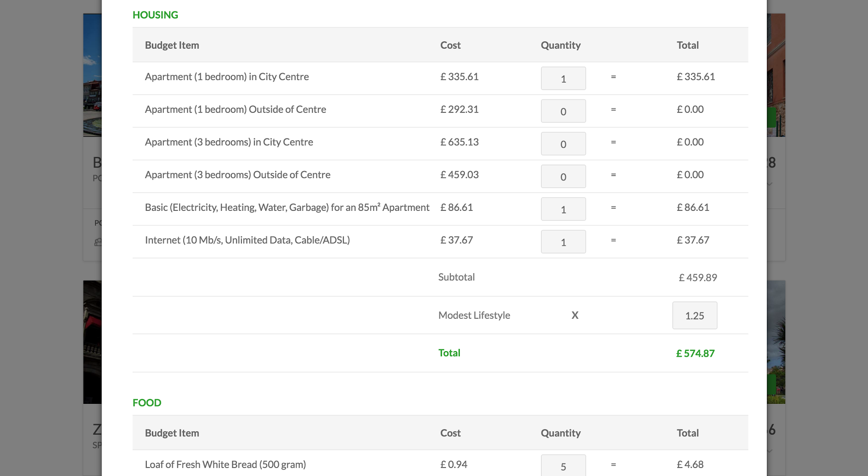Click people icon behind modal's left edge
868x476 pixels.
98,242
